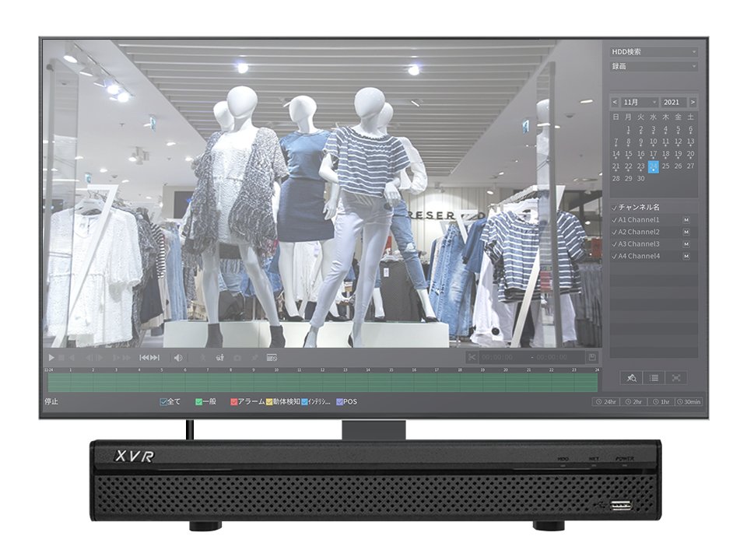This screenshot has width=747, height=560.
Task: Jump to previous recording segment
Action: click(144, 358)
